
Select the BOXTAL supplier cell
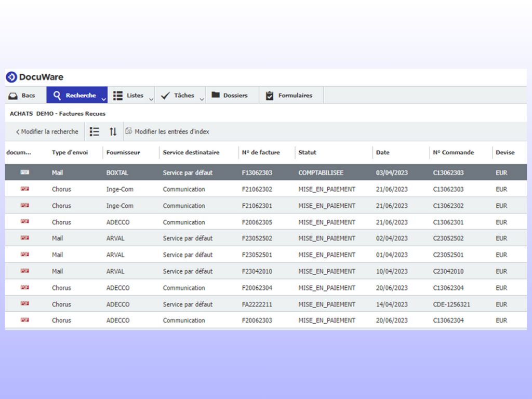117,172
